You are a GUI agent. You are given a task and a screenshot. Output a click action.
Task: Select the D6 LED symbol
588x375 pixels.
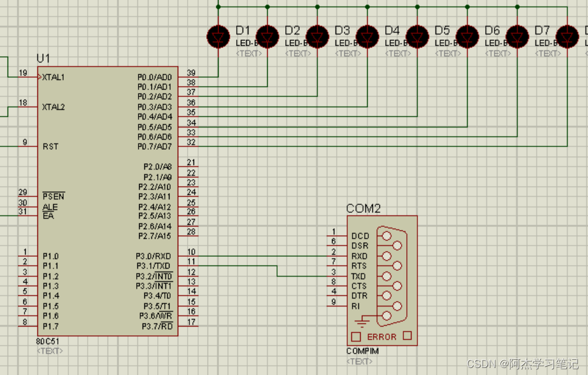[467, 36]
